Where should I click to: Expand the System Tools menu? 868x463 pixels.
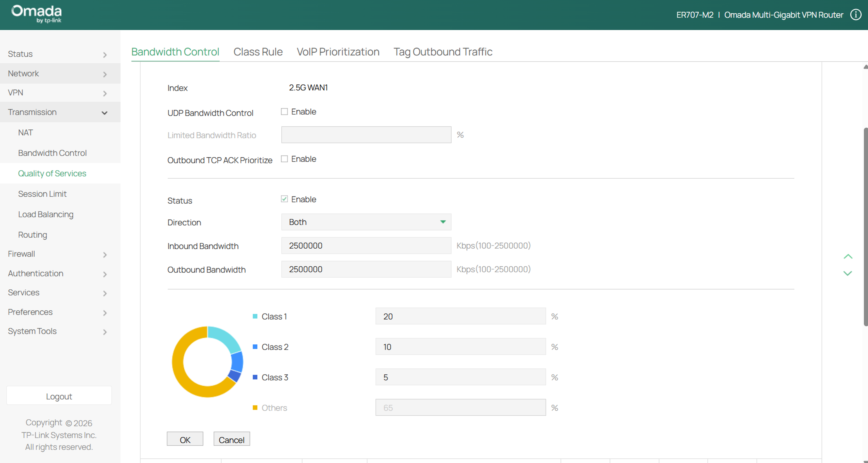click(60, 331)
